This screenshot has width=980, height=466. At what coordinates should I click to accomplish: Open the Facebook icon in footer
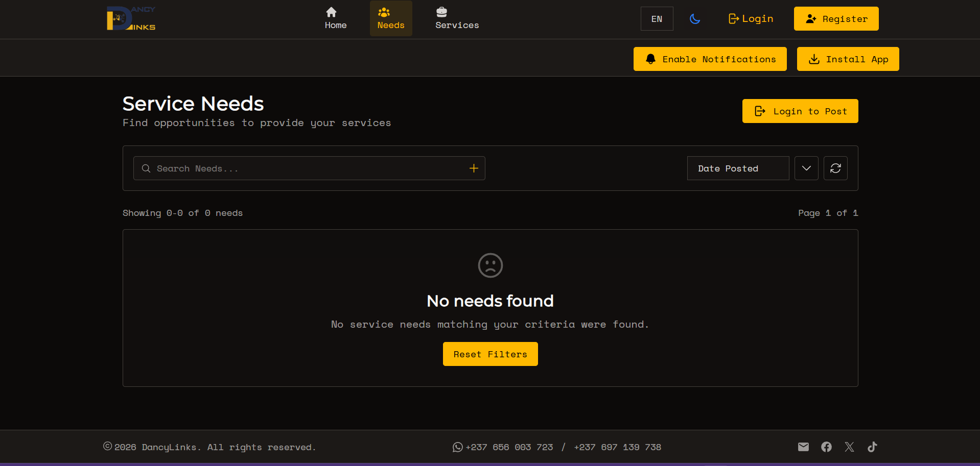coord(826,447)
